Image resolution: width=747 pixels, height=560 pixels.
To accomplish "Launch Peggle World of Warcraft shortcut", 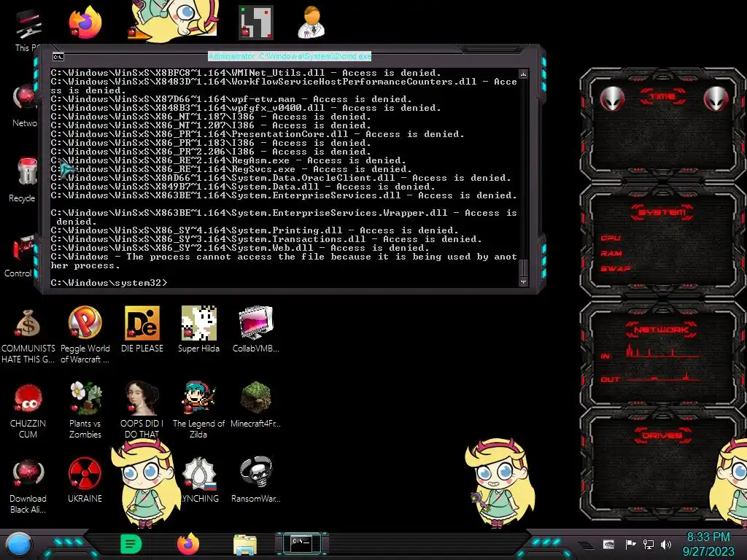I will [85, 335].
